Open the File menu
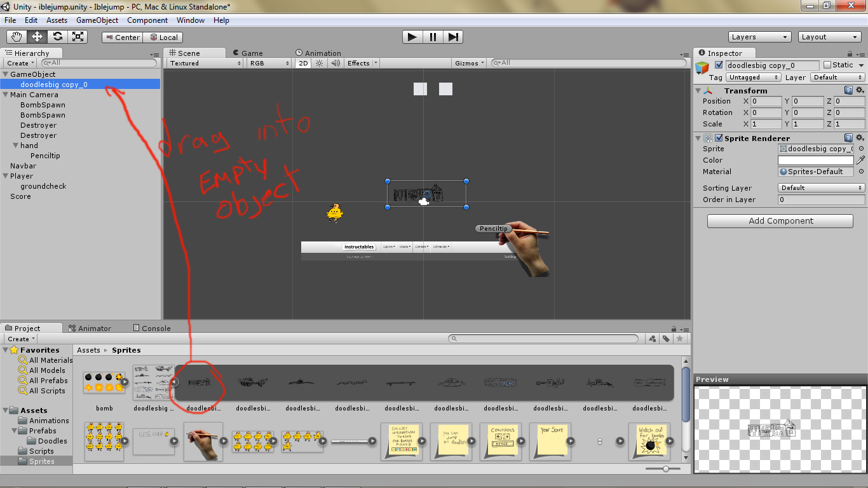 pyautogui.click(x=10, y=20)
